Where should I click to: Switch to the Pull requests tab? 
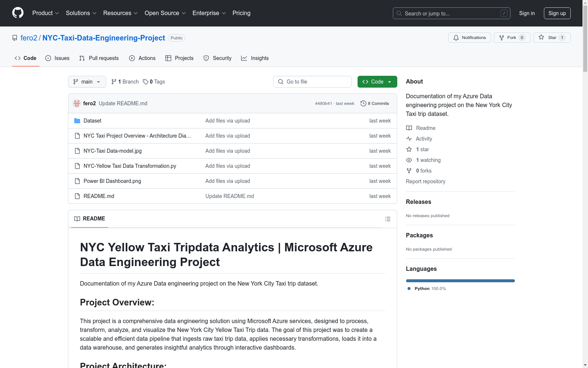[x=99, y=58]
